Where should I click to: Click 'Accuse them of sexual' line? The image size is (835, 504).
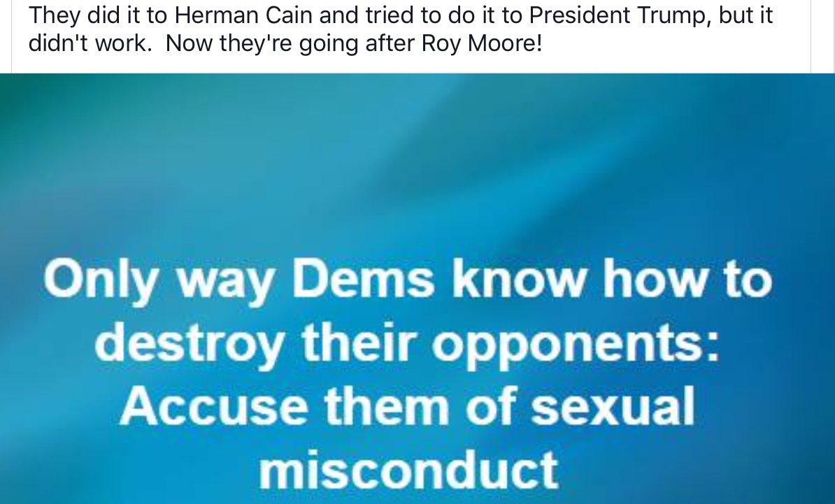click(x=408, y=405)
